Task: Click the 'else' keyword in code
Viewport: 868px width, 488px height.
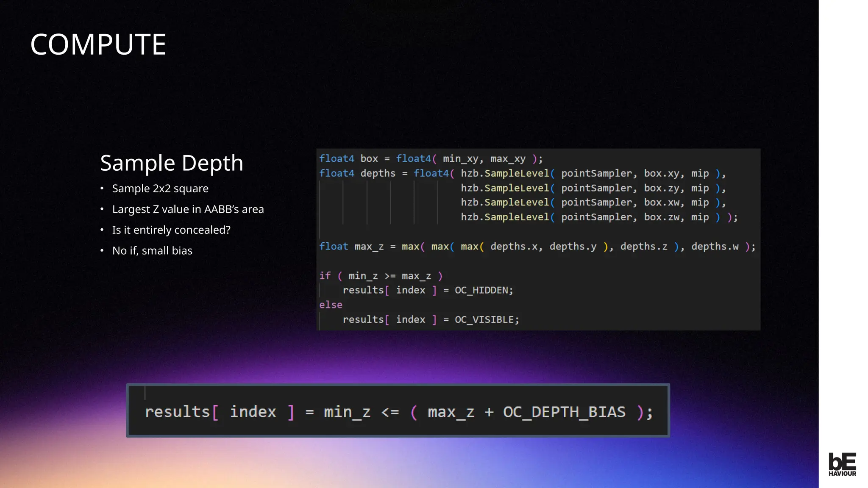Action: click(x=331, y=305)
